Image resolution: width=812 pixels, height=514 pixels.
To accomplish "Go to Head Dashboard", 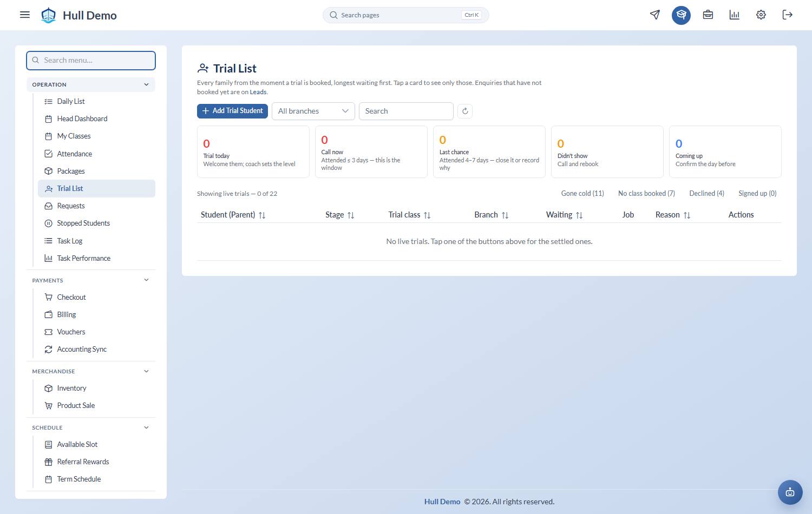I will 96,118.
